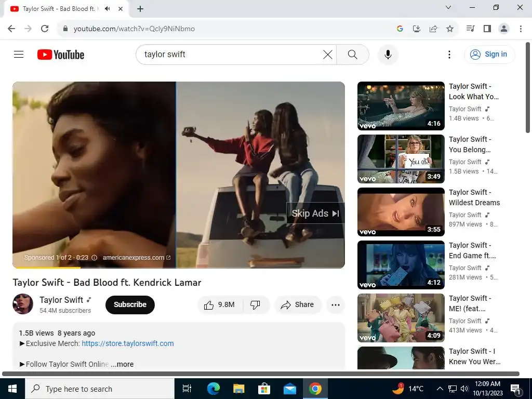
Task: Click the address bar URL
Action: tap(134, 29)
